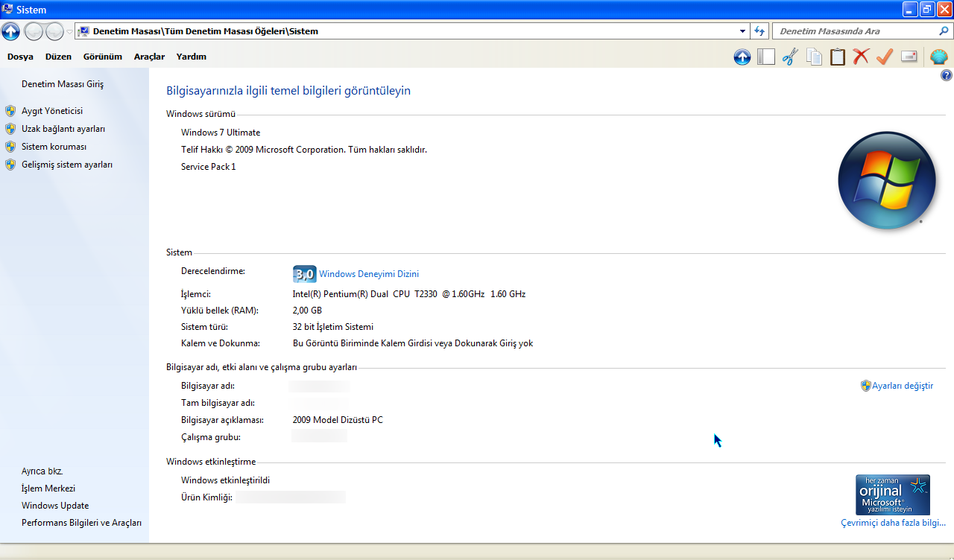Click the Forward navigation arrow button
This screenshot has height=560, width=954.
54,31
